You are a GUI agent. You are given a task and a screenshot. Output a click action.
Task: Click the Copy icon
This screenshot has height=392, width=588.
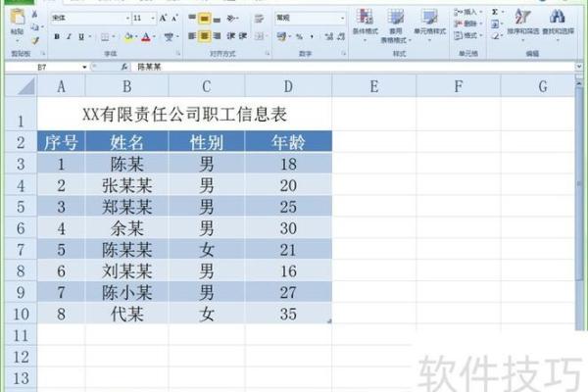(34, 27)
